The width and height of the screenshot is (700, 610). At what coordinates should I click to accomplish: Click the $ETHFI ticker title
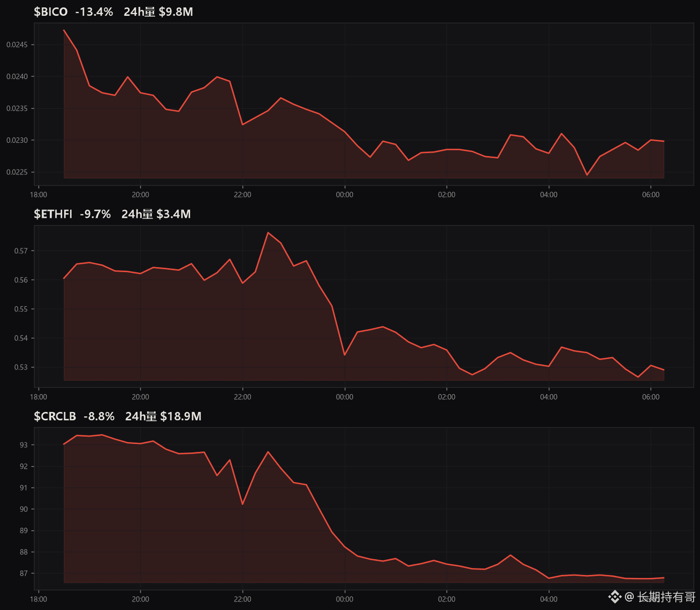pos(53,214)
